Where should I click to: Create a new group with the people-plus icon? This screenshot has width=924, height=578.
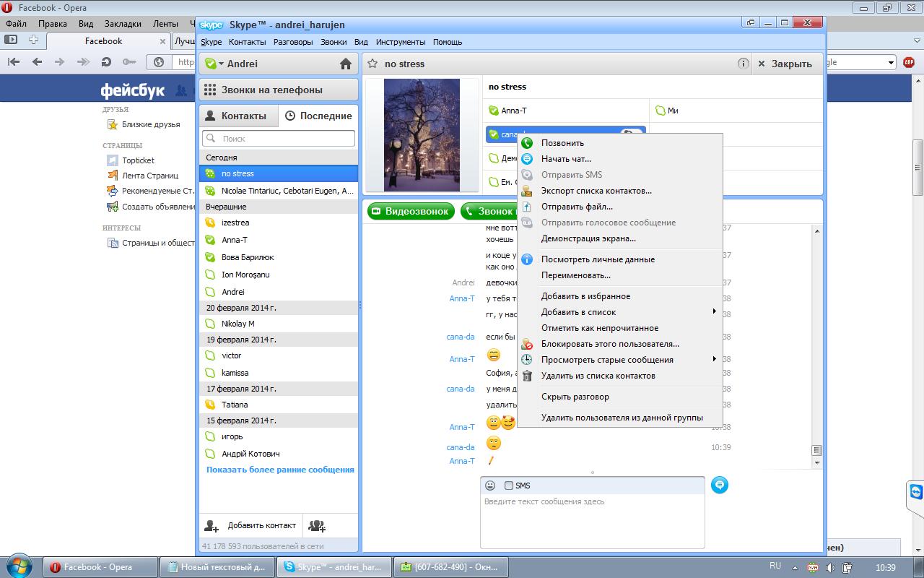tap(316, 526)
